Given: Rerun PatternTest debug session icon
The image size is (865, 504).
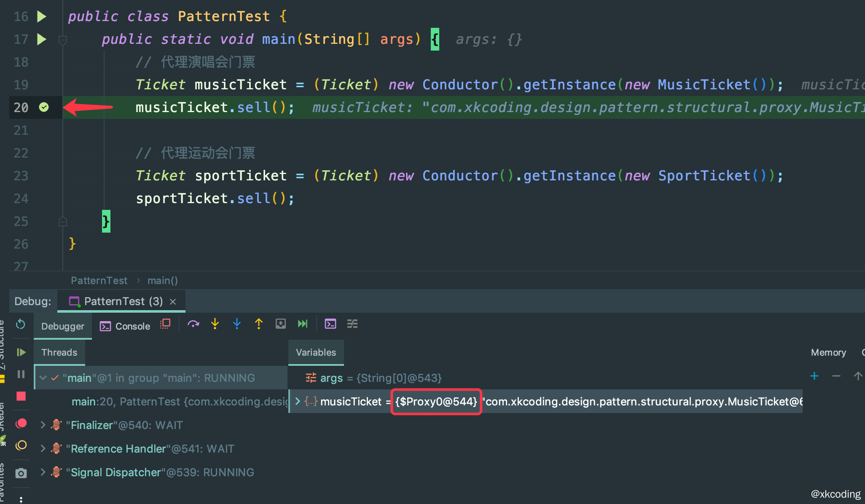Looking at the screenshot, I should coord(21,324).
